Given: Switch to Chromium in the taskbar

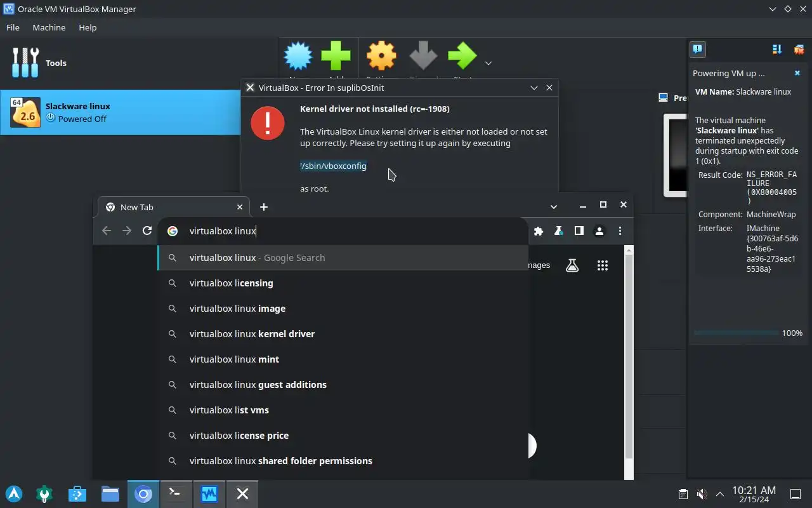Looking at the screenshot, I should [143, 493].
